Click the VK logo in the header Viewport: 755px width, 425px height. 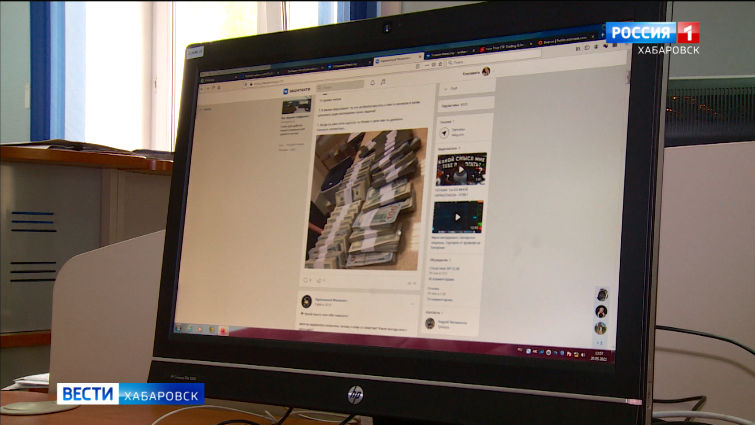coord(285,90)
